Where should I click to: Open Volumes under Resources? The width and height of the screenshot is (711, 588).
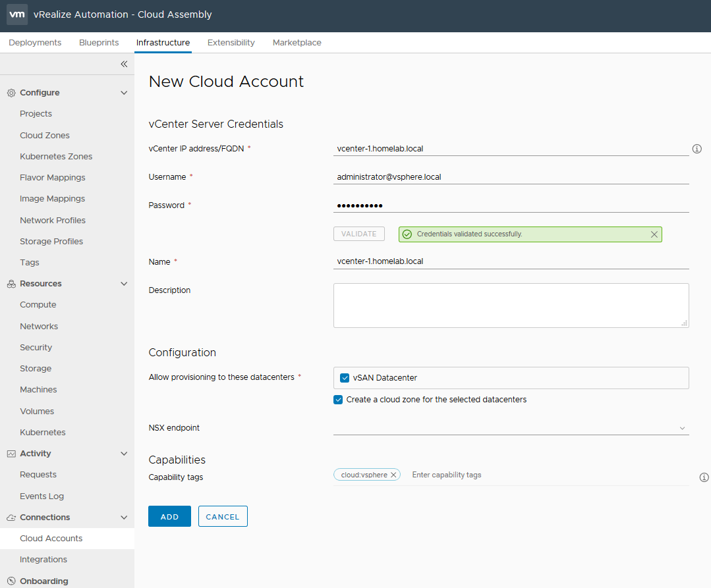pos(37,412)
